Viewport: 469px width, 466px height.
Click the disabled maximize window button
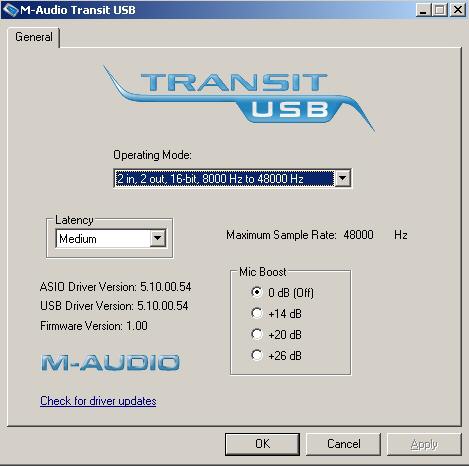pyautogui.click(x=440, y=10)
